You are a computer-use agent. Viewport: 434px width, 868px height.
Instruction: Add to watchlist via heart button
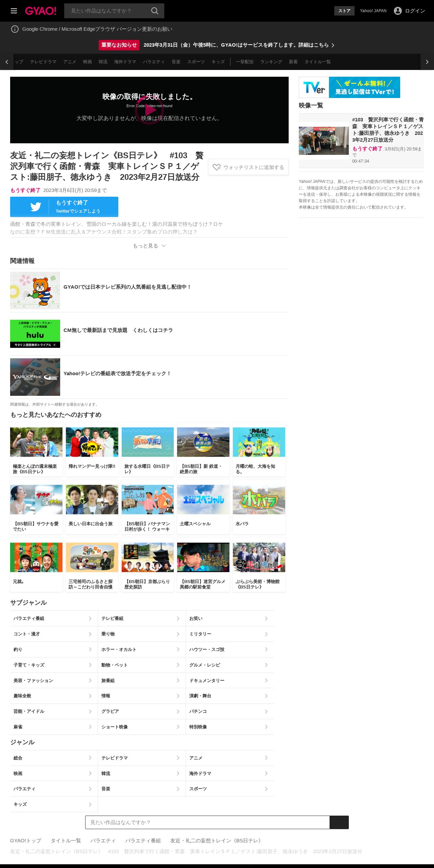point(248,167)
